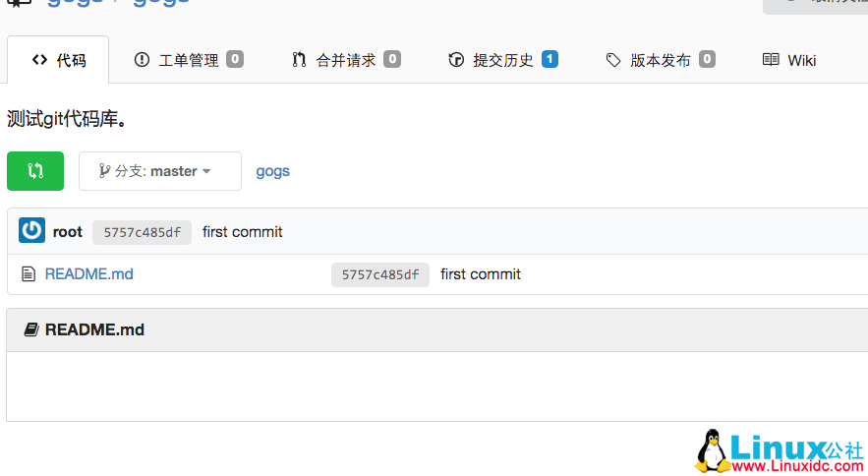
Task: Open the 分支: master branch dropdown
Action: tap(160, 171)
